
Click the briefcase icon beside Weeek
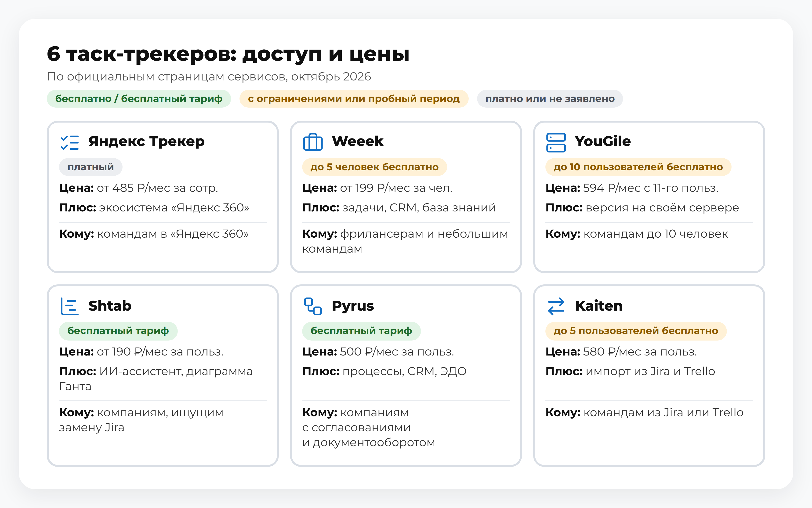(x=313, y=142)
